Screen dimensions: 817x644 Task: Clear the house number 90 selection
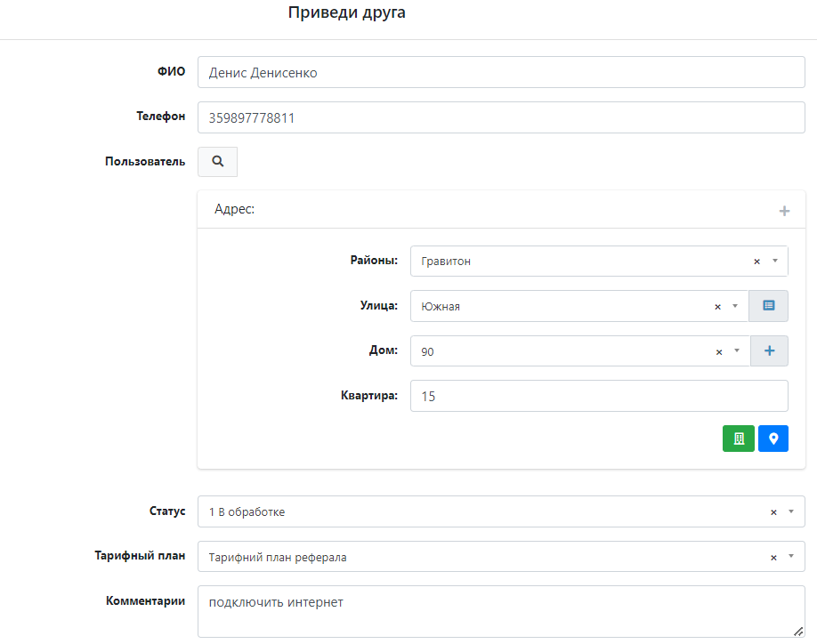point(719,351)
